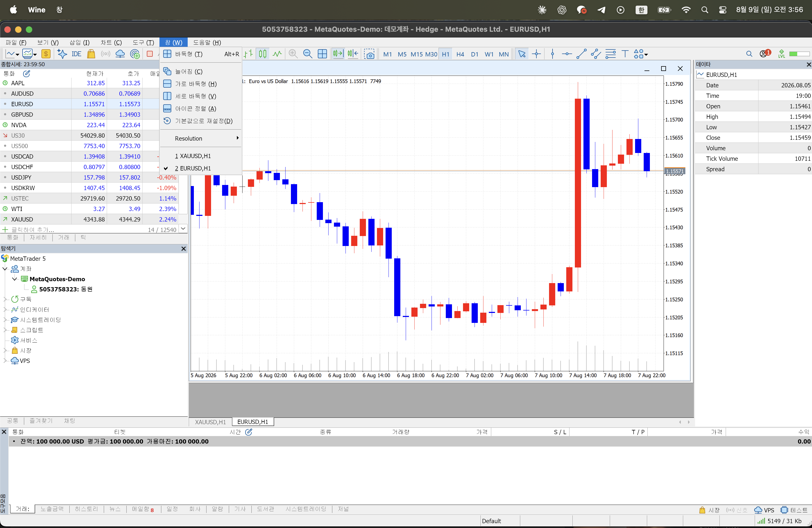The height and width of the screenshot is (528, 812).
Task: Choose 기본값으로 재설정(D) menu entry
Action: (201, 121)
